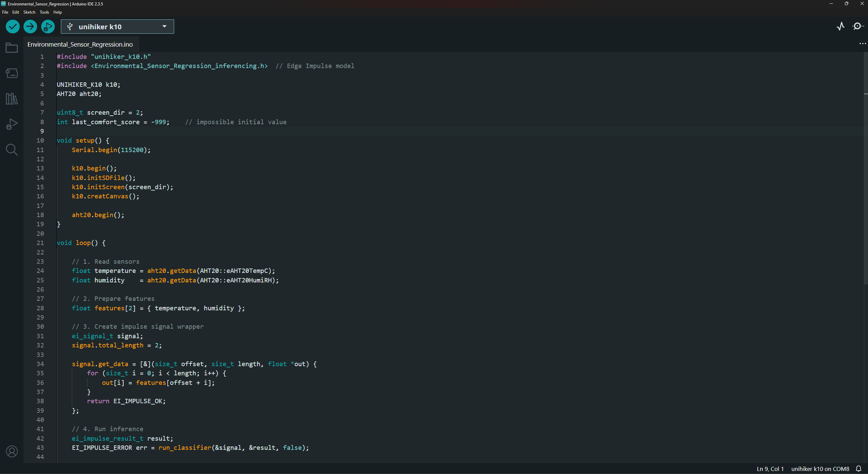Click on 'int last_comfort_score' declaration line

point(113,122)
